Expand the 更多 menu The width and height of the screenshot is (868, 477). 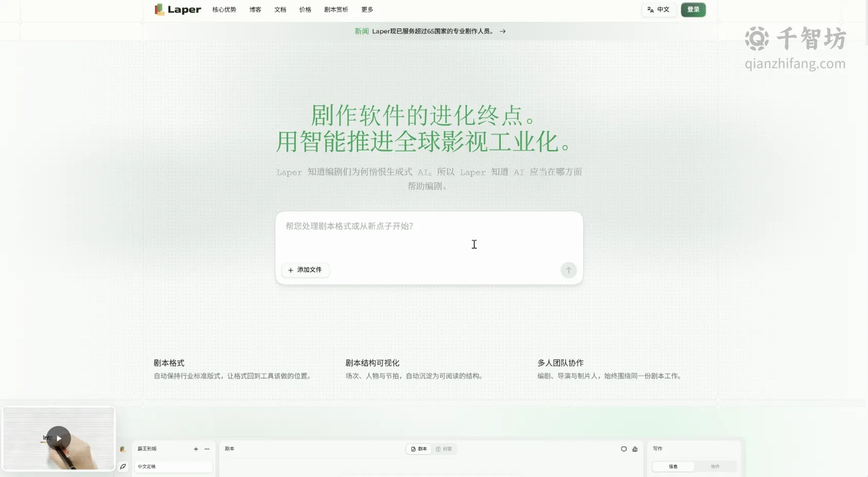[x=367, y=10]
